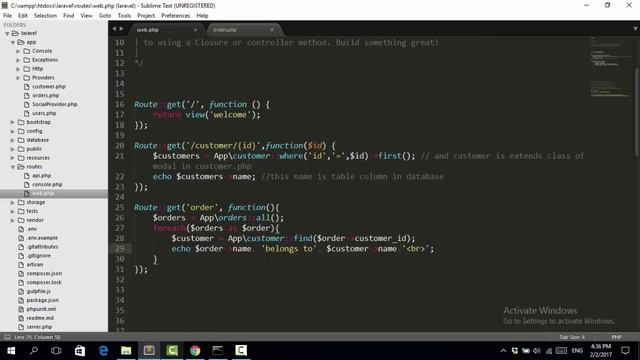The width and height of the screenshot is (640, 360).
Task: Open the .gitattributes file
Action: click(x=42, y=247)
